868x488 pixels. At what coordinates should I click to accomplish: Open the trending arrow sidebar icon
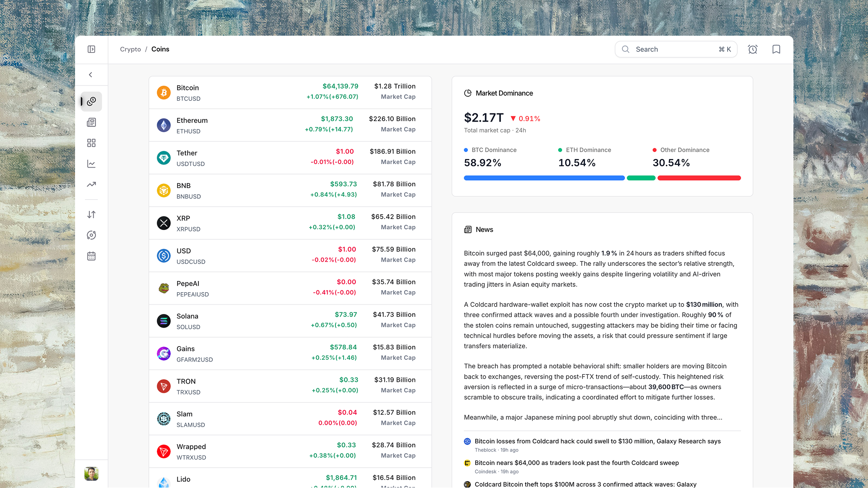coord(91,184)
